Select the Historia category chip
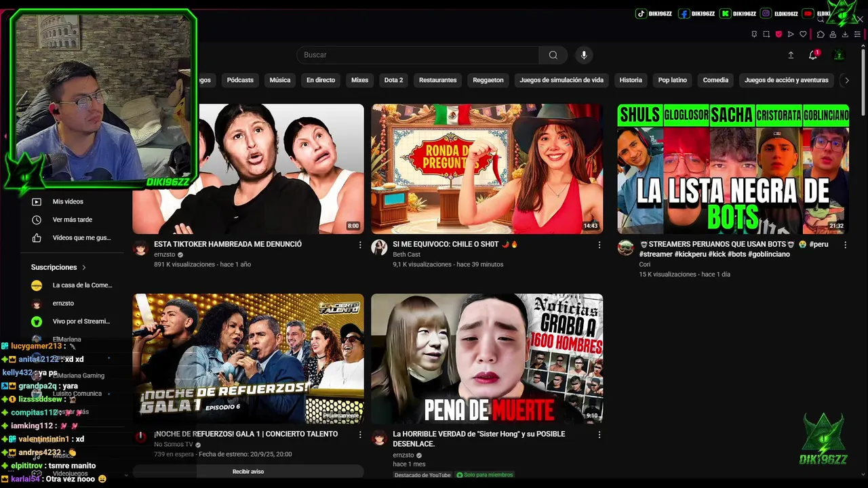 pos(631,80)
